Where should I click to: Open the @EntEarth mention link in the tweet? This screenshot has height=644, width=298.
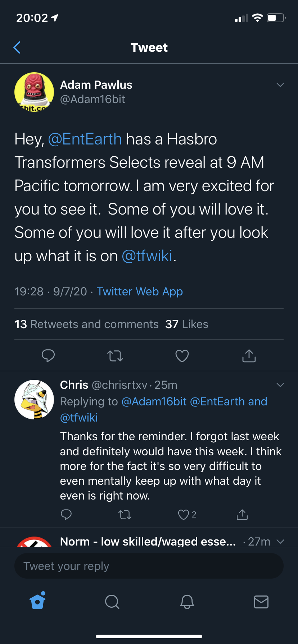[x=85, y=139]
